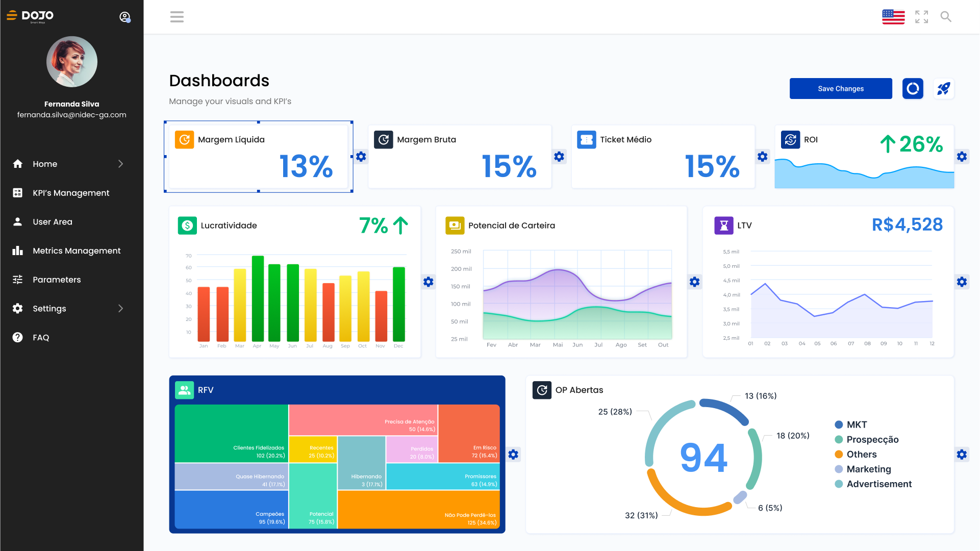Click the circular refresh button beside Save Changes
980x551 pixels.
(x=913, y=88)
